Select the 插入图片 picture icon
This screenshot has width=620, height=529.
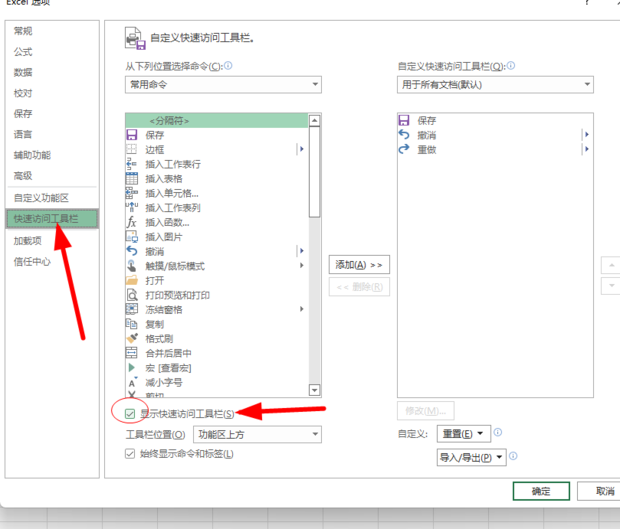[x=131, y=237]
